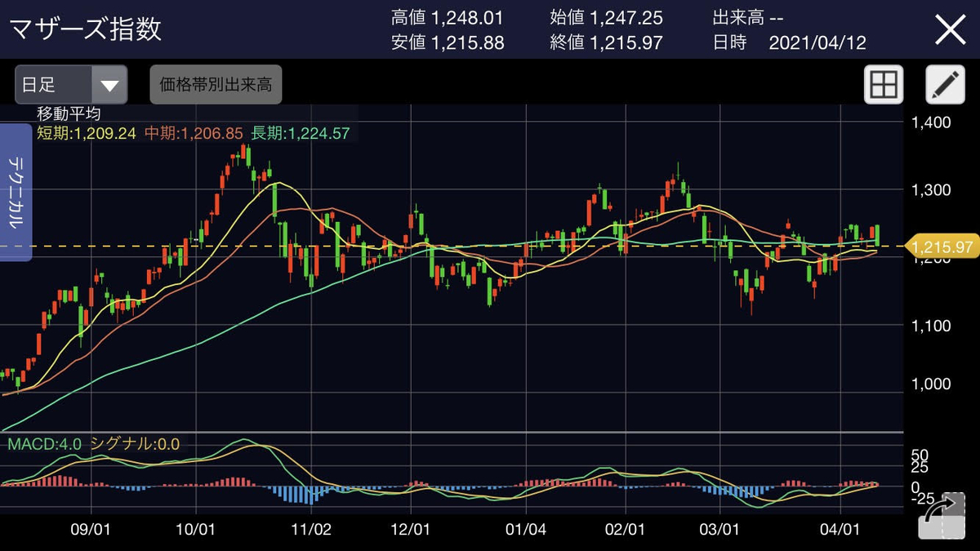Tap the 高値 1,248.01 value
980x551 pixels.
448,17
